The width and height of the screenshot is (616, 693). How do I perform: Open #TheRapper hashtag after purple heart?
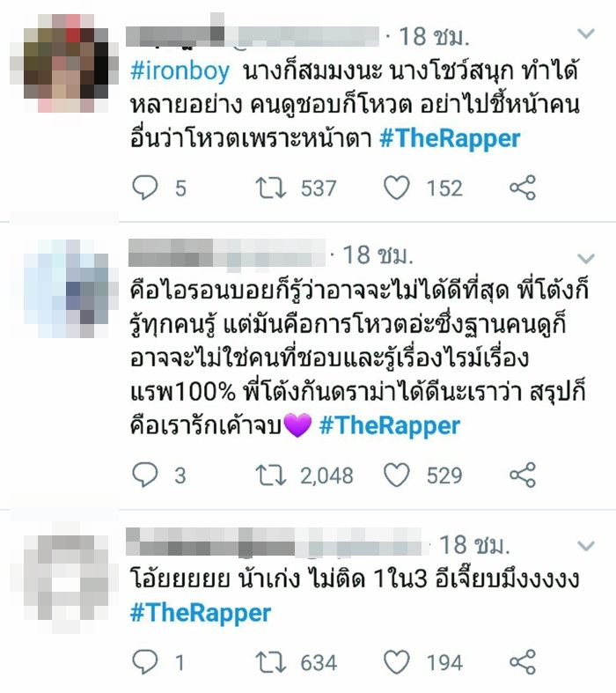click(x=390, y=426)
